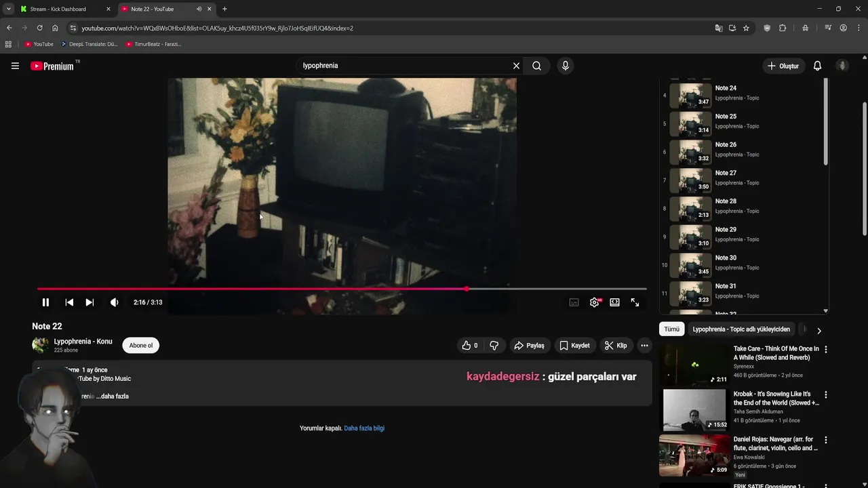Open the browser home page
This screenshot has width=868, height=488.
[55, 28]
